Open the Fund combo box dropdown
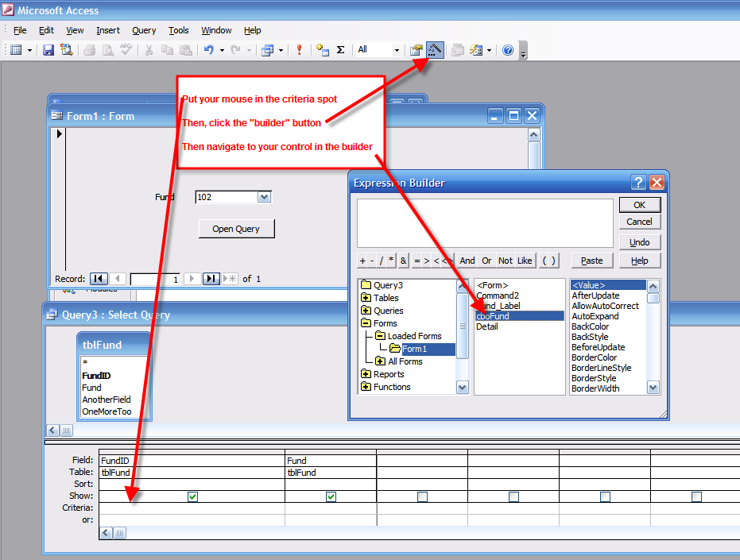This screenshot has width=740, height=560. pos(265,197)
